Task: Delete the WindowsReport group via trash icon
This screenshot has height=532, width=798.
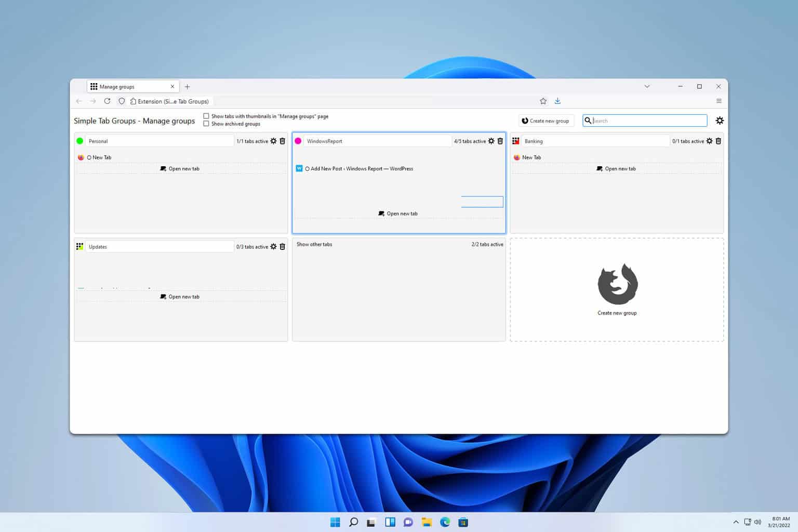Action: pyautogui.click(x=500, y=141)
